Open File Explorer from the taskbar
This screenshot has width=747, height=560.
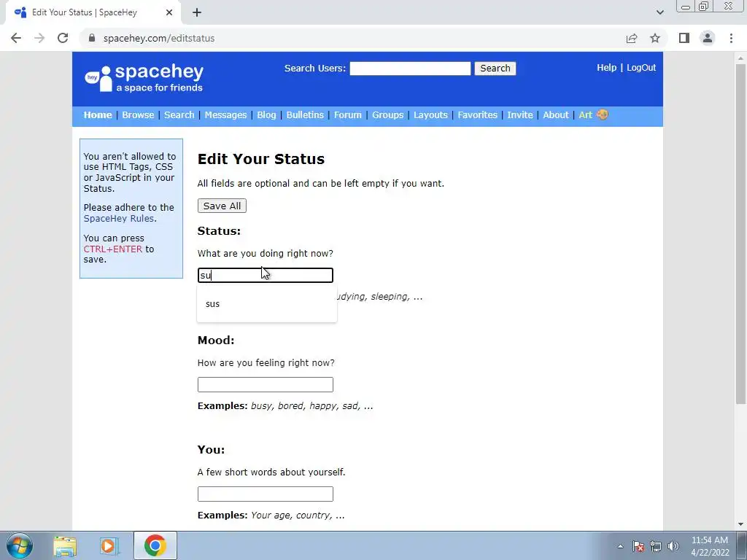coord(65,545)
